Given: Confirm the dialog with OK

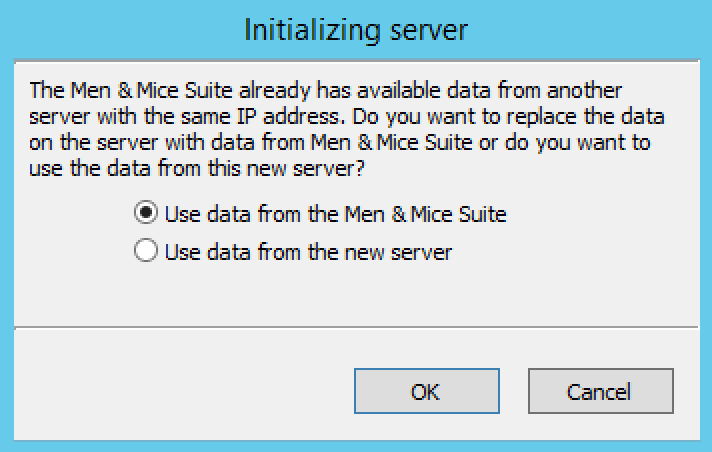Looking at the screenshot, I should (x=426, y=391).
